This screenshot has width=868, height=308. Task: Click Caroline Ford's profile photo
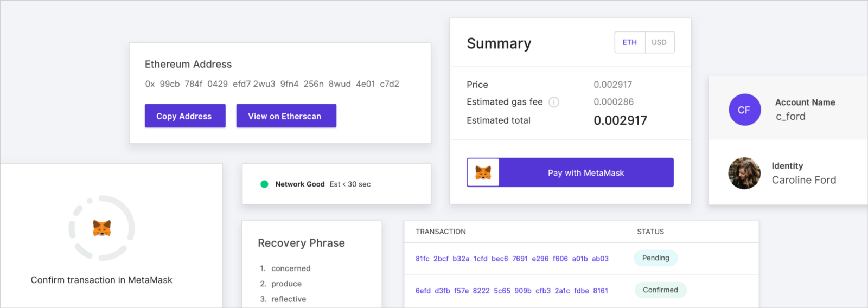744,174
